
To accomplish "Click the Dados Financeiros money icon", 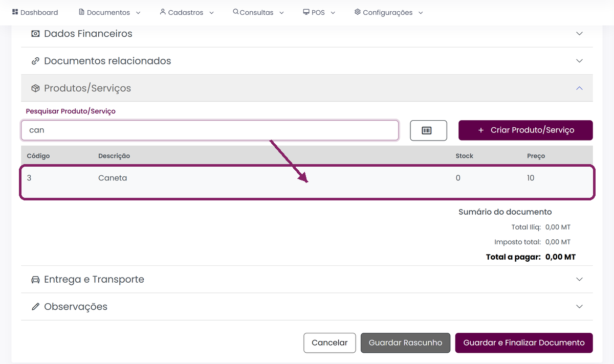I will [x=35, y=34].
